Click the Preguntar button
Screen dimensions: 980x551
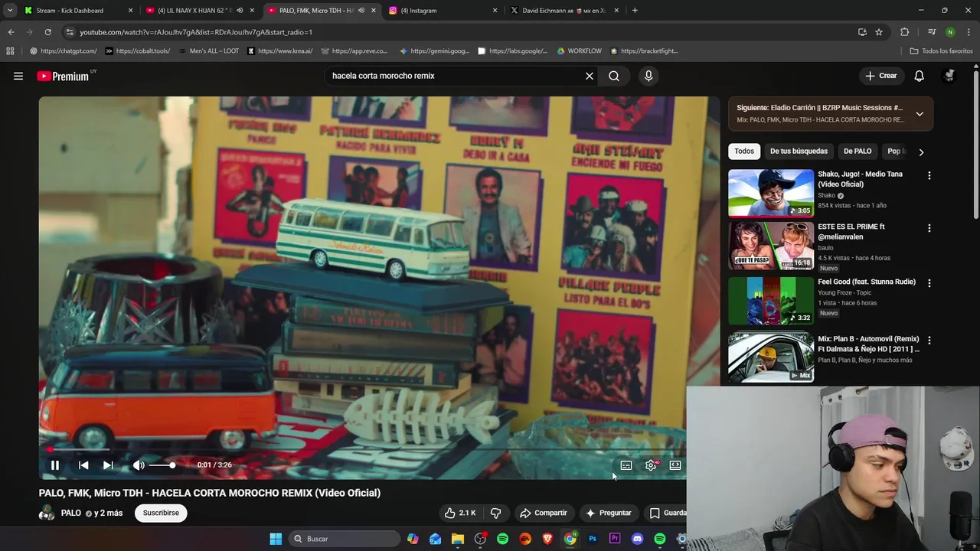point(608,513)
